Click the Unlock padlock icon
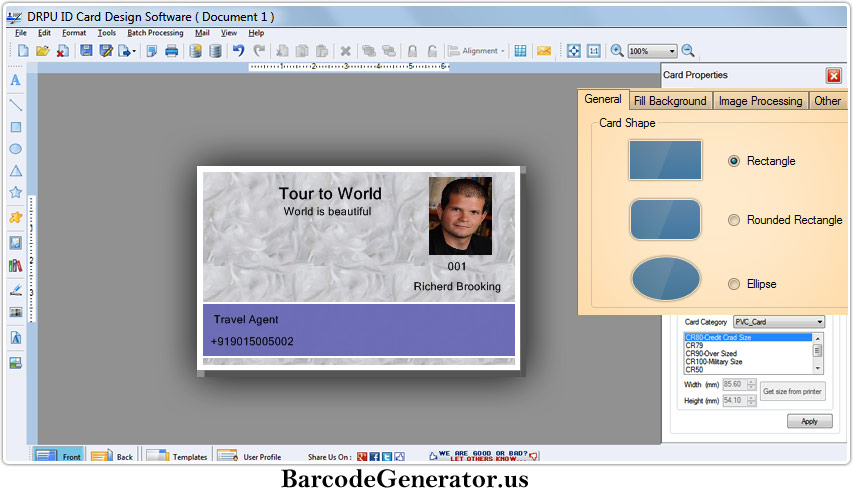 point(432,51)
